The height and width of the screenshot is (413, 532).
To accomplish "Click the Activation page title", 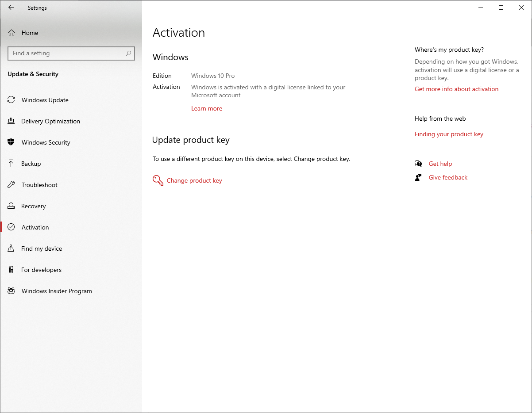I will pos(179,33).
